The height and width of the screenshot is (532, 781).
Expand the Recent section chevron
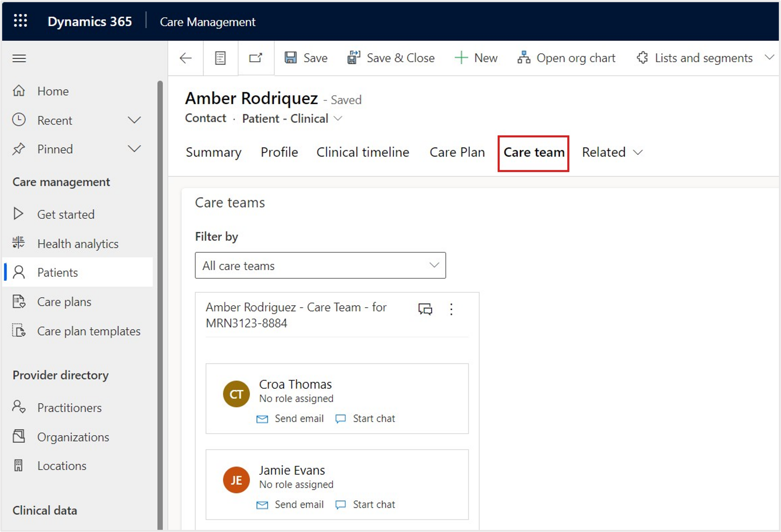[x=134, y=120]
